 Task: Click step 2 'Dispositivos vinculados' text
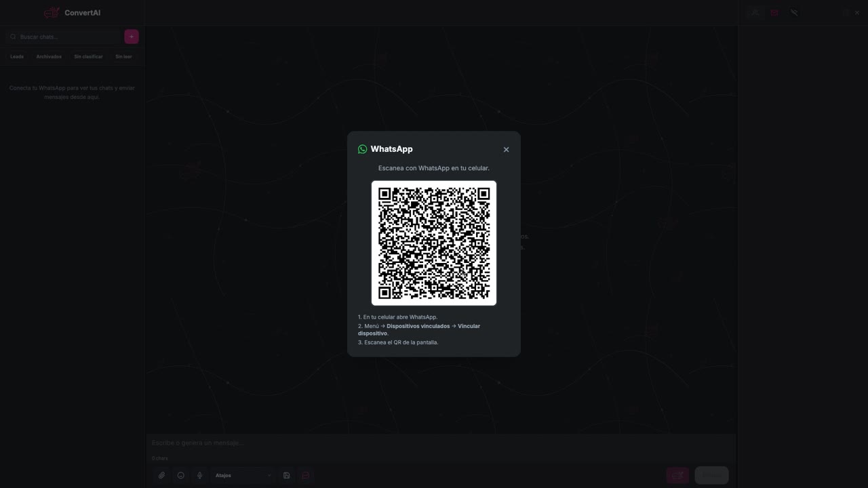coord(418,326)
